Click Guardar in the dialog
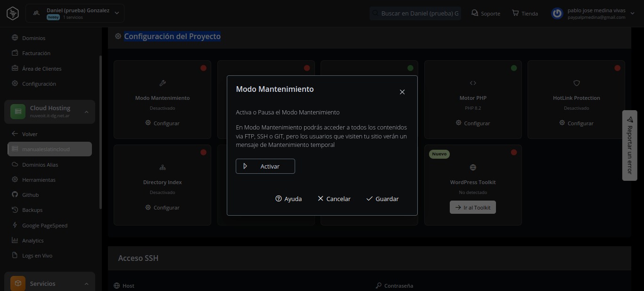Viewport: 644px width, 291px height. (x=382, y=199)
